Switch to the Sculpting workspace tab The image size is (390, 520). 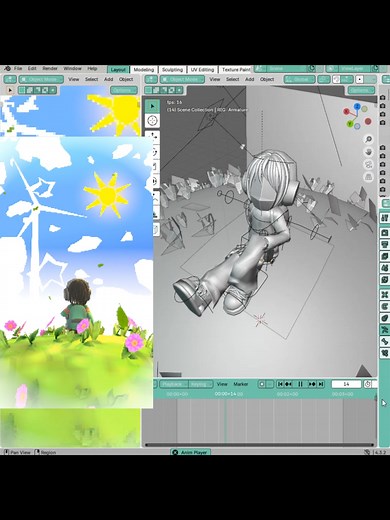pos(172,70)
